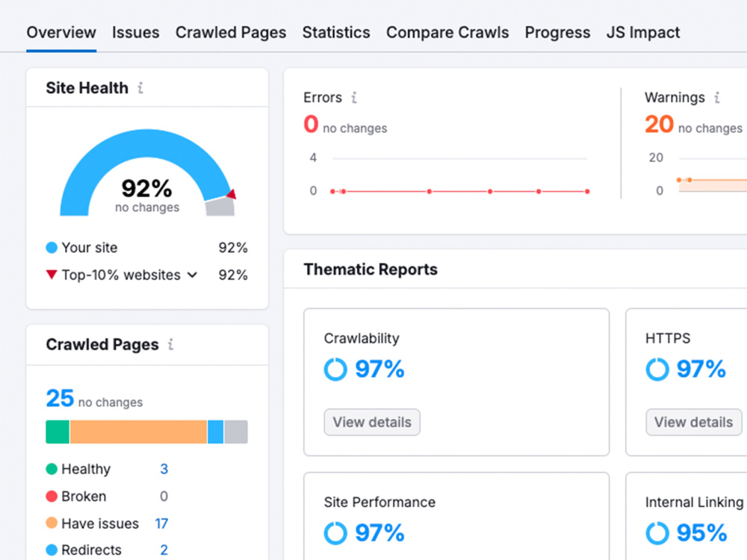Switch to the JS Impact tab
Screen dimensions: 747x560
point(642,32)
